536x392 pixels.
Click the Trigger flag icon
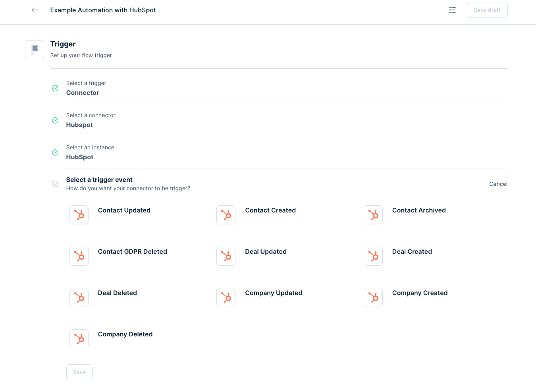tap(35, 50)
